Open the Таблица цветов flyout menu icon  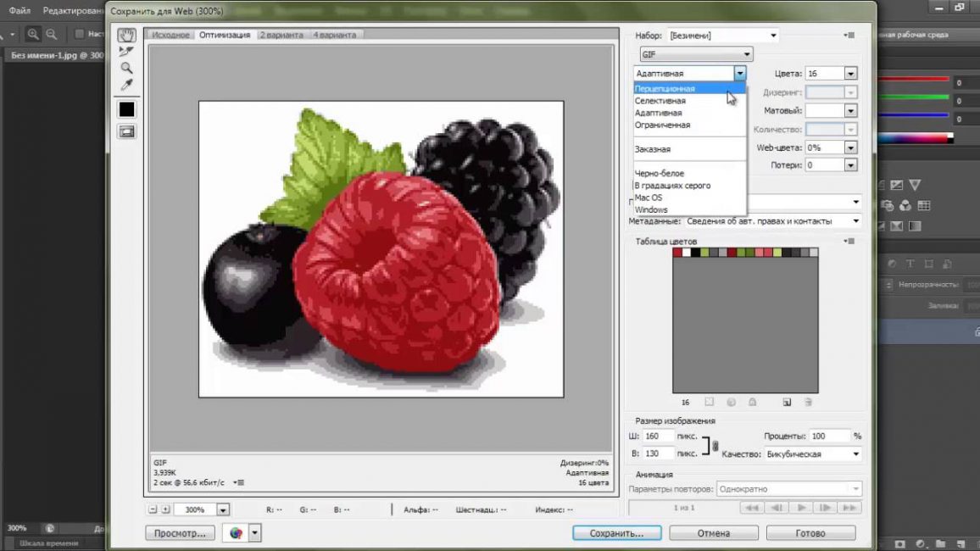point(848,240)
